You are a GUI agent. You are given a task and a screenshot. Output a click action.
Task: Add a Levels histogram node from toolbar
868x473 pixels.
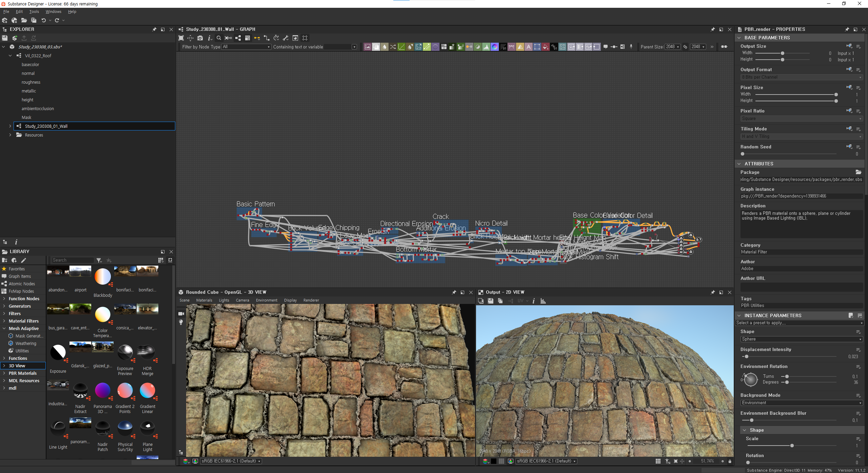486,47
